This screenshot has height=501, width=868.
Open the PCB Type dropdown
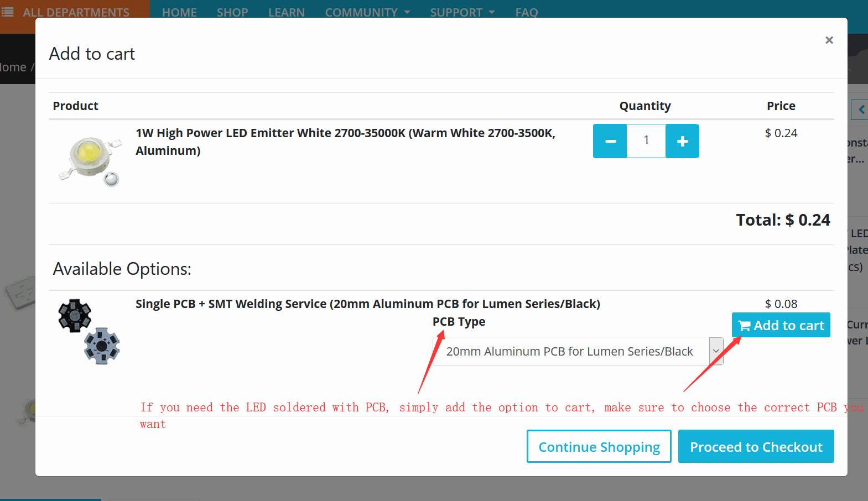pos(578,351)
